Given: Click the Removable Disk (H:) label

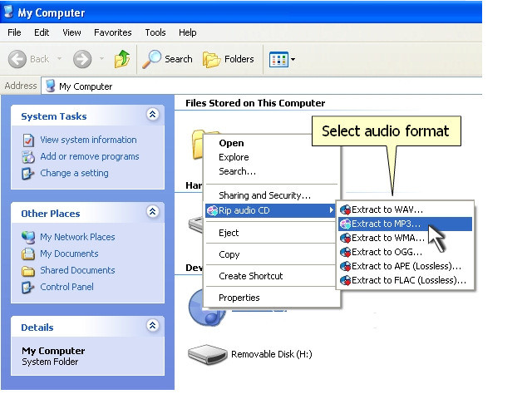Looking at the screenshot, I should [272, 354].
